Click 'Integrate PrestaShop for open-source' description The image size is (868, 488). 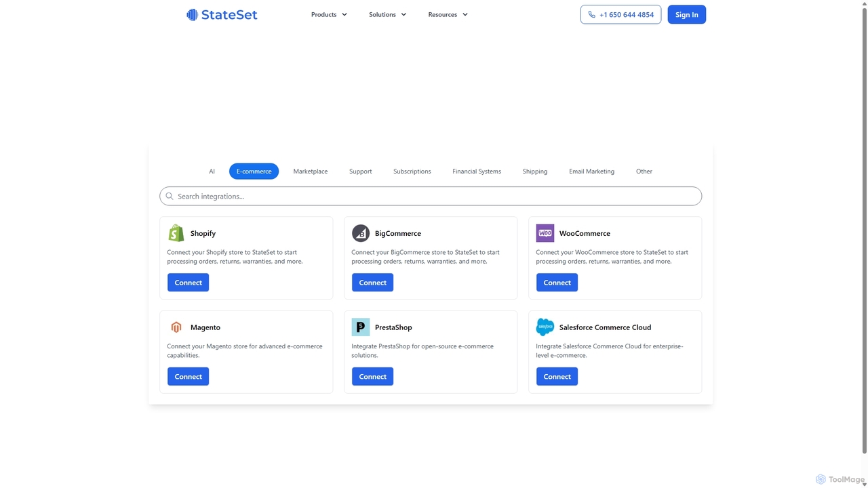422,351
